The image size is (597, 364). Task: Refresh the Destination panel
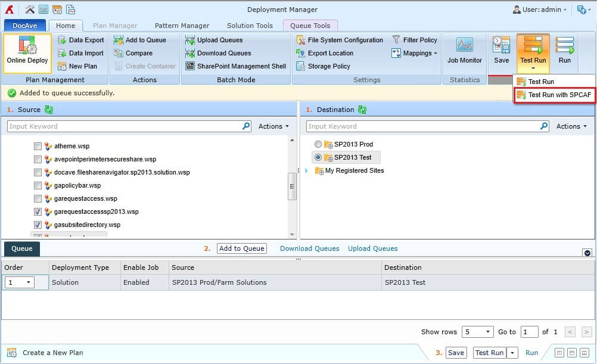362,110
